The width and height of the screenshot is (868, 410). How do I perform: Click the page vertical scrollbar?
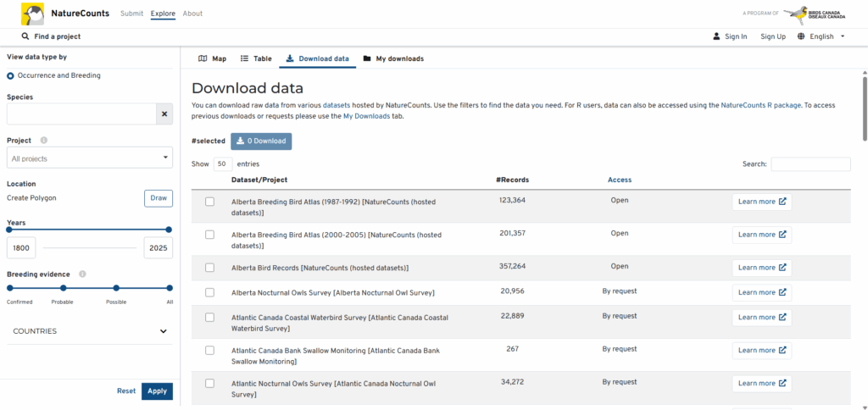[864, 108]
